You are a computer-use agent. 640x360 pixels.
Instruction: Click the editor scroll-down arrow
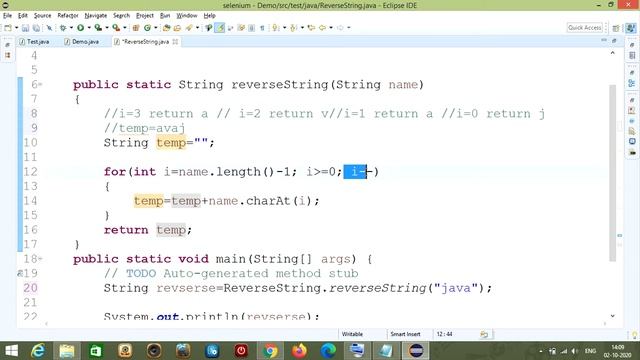pos(613,316)
